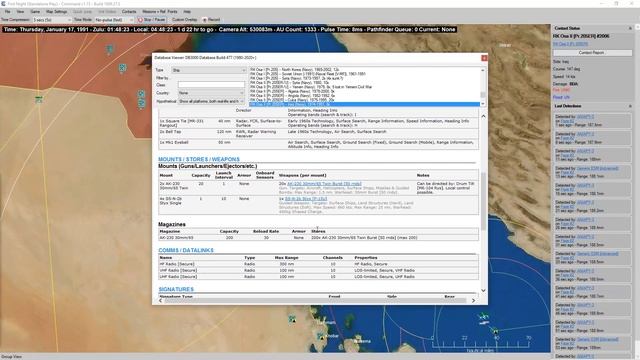The image size is (640, 360).
Task: Select the highlighted Osa II Iraq entry
Action: pos(364,104)
